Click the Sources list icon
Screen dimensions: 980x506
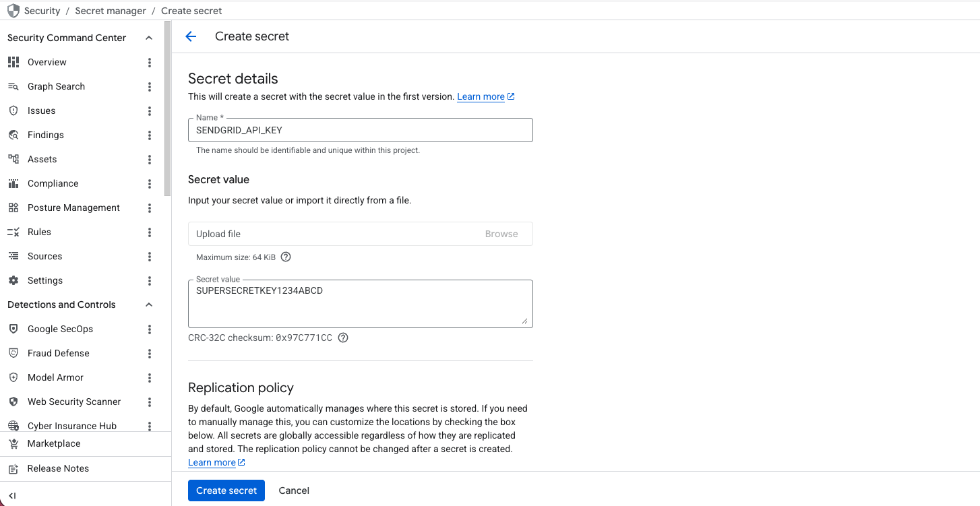[x=13, y=256]
